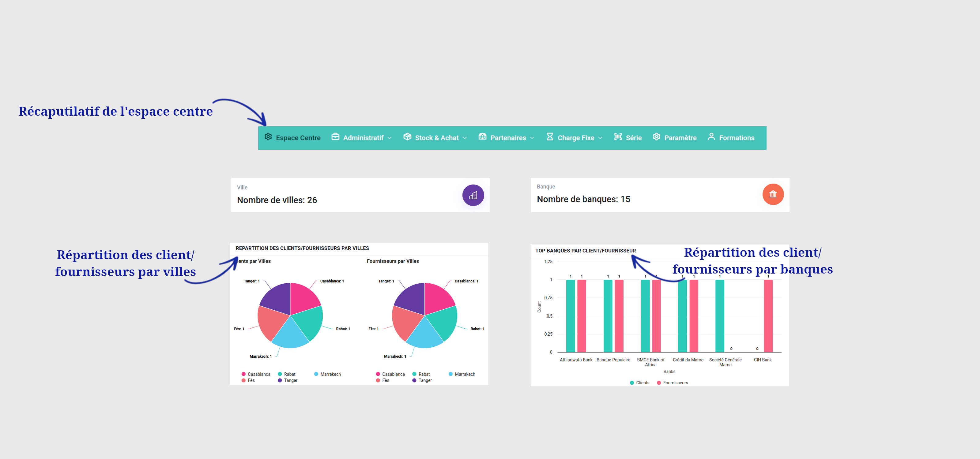
Task: Click 'REPARTITION DES CLIENTS/FOURNISSEURS PAR VILLES' title
Action: pyautogui.click(x=303, y=248)
